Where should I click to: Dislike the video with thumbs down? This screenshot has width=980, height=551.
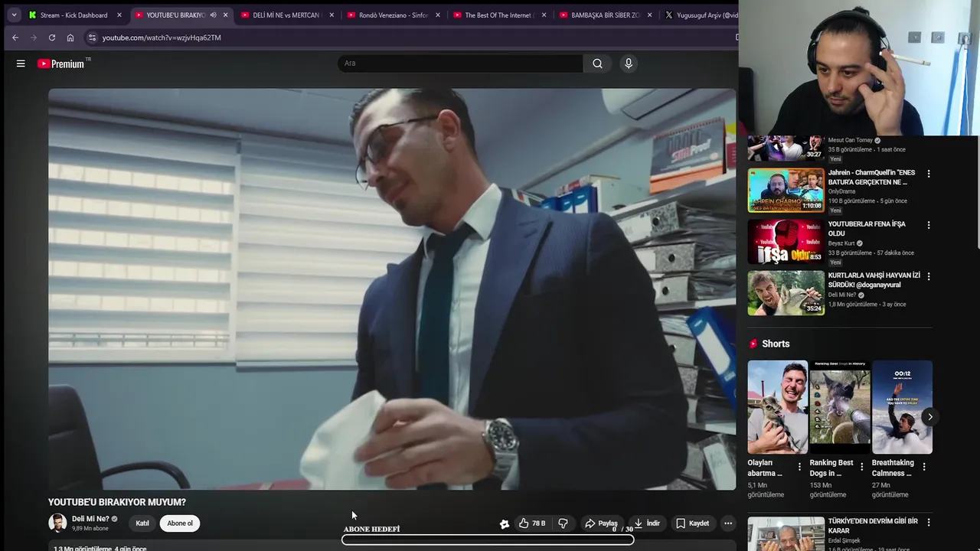(x=563, y=523)
